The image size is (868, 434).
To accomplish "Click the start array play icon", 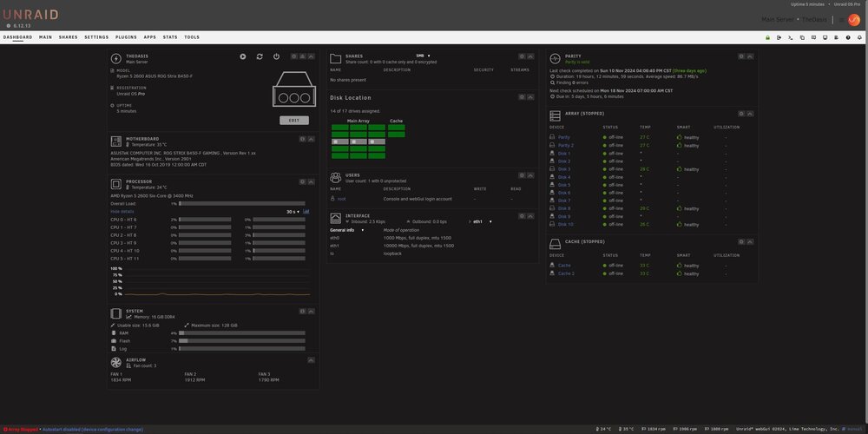I will point(243,56).
